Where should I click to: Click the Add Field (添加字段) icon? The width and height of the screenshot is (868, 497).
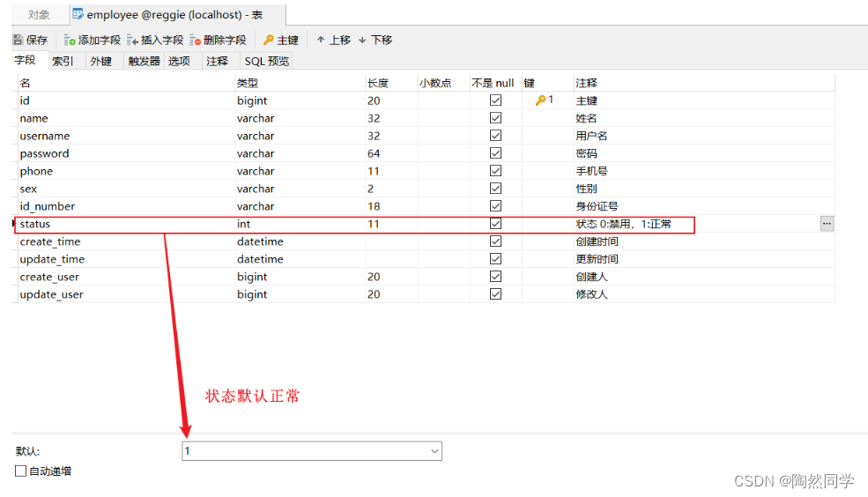(x=70, y=40)
